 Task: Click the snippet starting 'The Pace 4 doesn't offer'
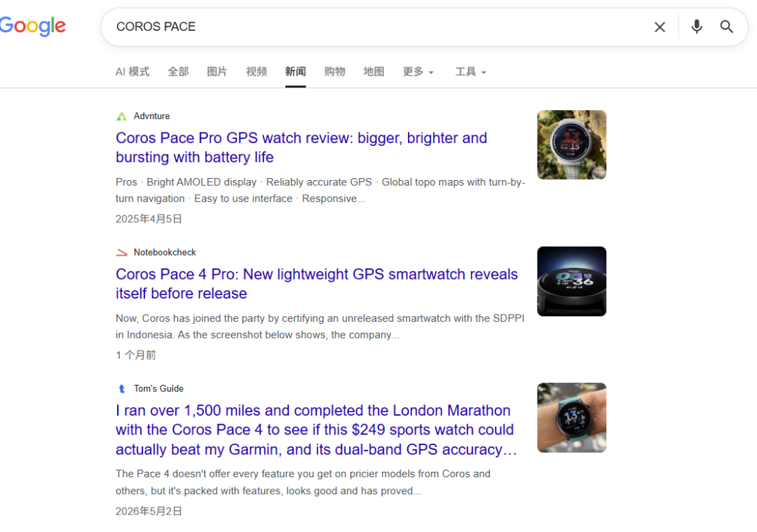303,482
